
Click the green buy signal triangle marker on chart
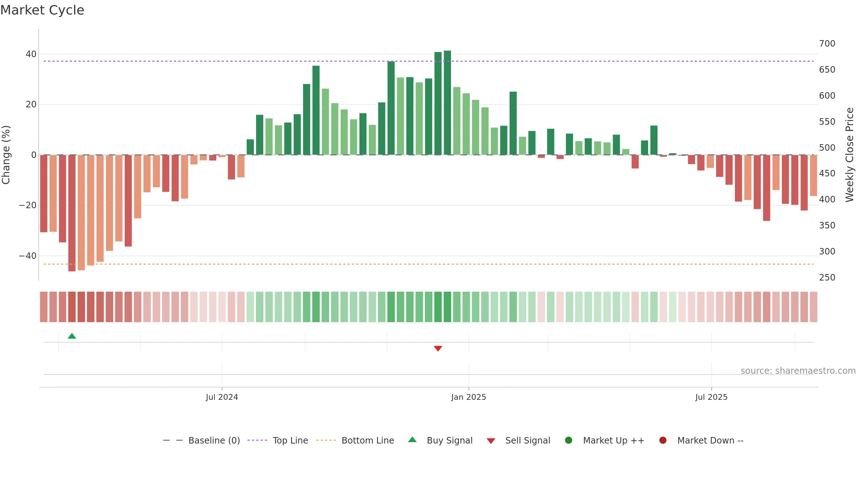click(x=72, y=336)
